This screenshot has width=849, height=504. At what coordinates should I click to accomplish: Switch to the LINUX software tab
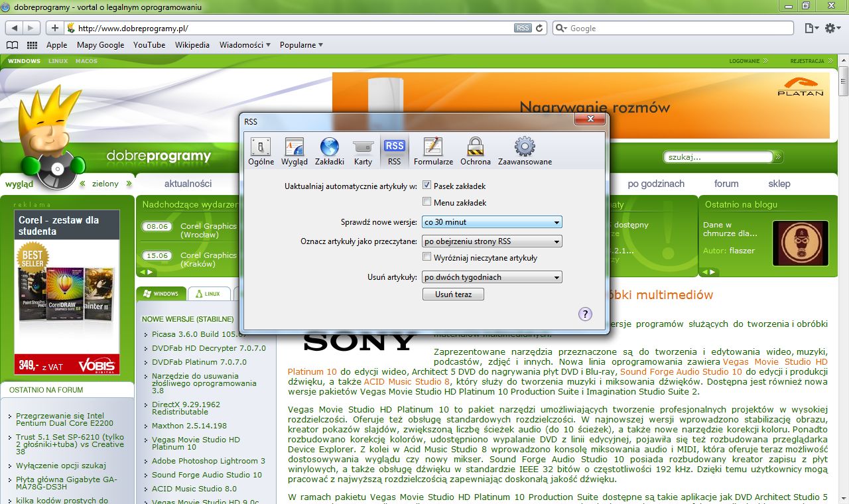point(208,294)
